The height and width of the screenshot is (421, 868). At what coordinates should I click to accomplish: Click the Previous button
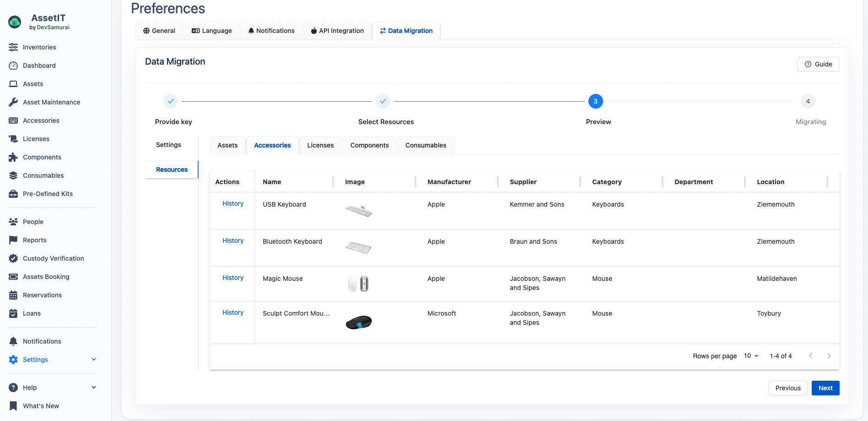tap(787, 388)
